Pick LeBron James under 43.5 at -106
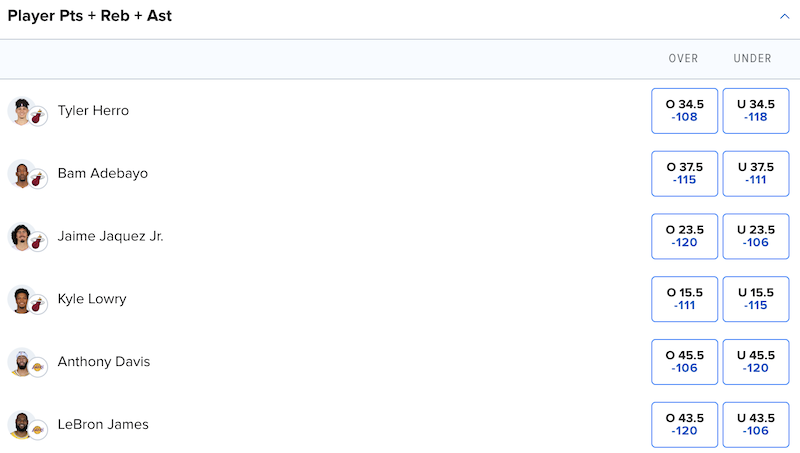This screenshot has width=800, height=453. click(x=756, y=424)
